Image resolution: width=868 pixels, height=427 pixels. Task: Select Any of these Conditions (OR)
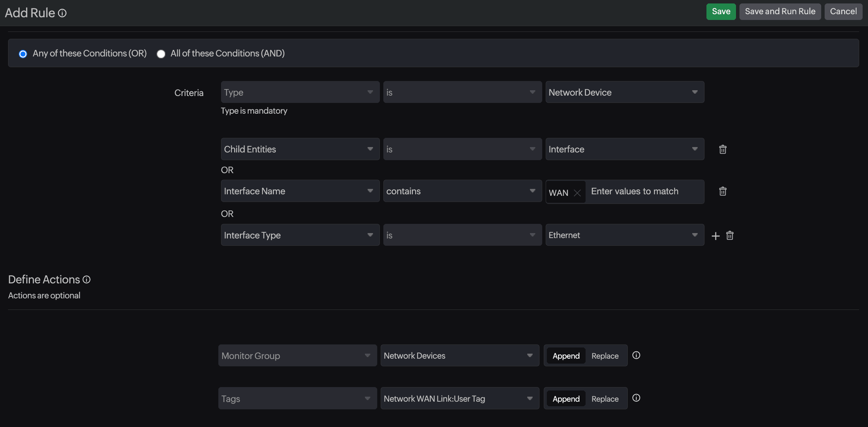pyautogui.click(x=23, y=54)
